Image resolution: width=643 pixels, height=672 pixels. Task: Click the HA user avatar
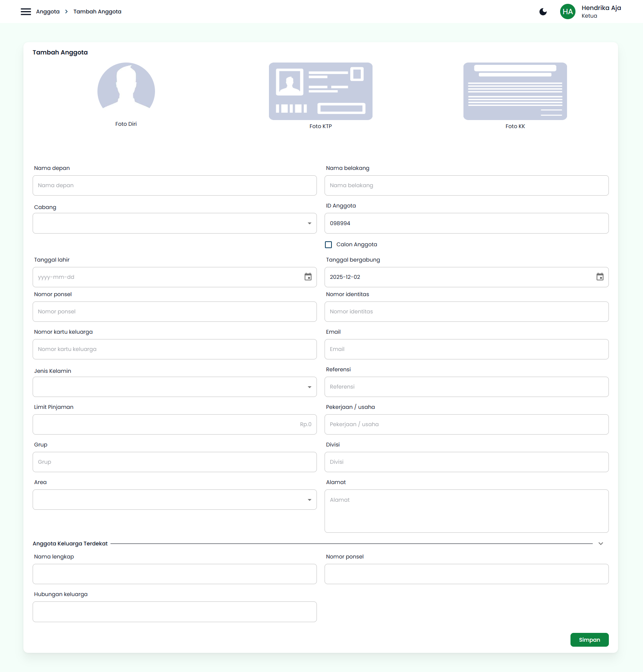tap(567, 12)
